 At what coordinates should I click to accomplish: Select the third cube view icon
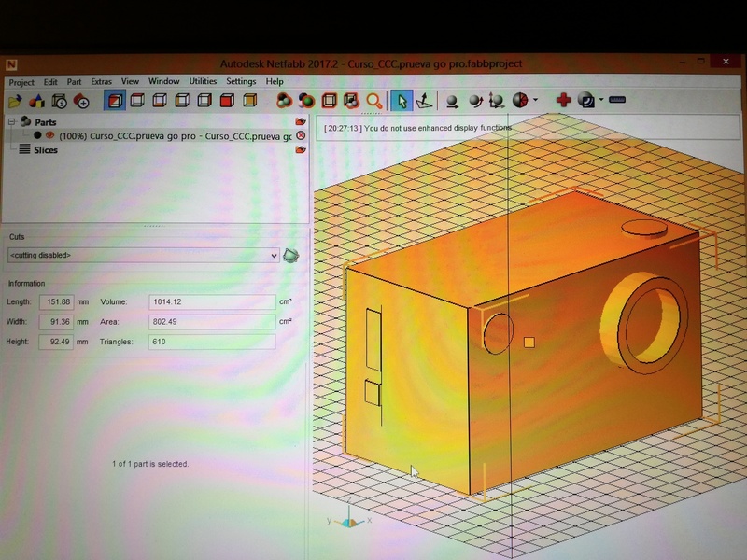(160, 101)
